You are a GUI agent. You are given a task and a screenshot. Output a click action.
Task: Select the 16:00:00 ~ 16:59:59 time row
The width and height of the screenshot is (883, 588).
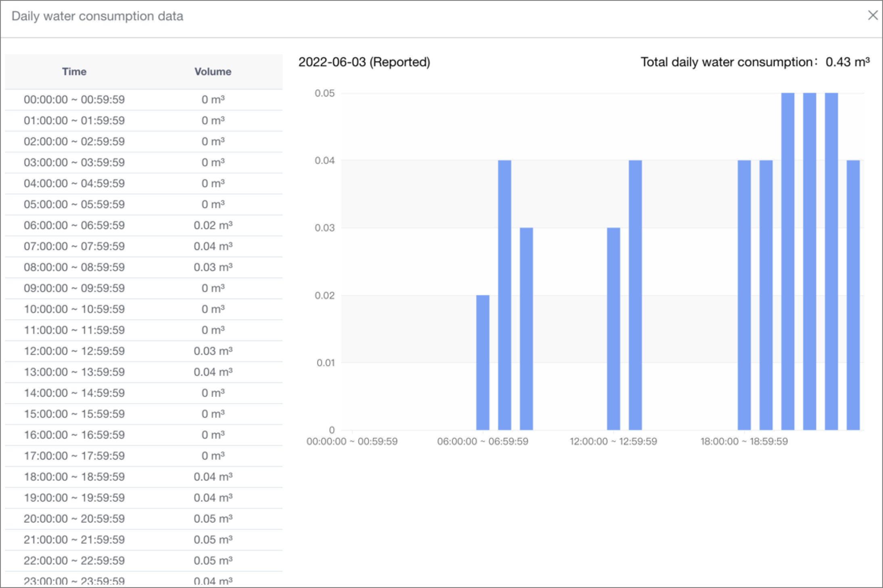(x=144, y=435)
